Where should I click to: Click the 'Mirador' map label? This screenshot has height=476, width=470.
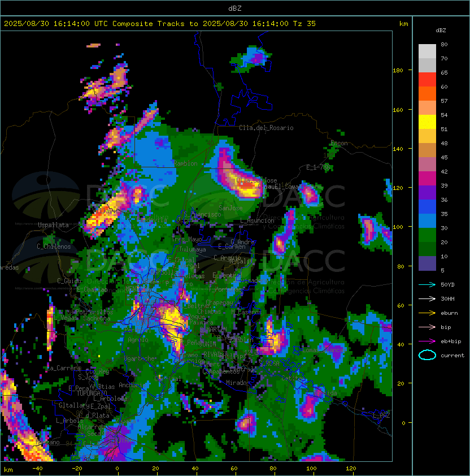point(238,383)
